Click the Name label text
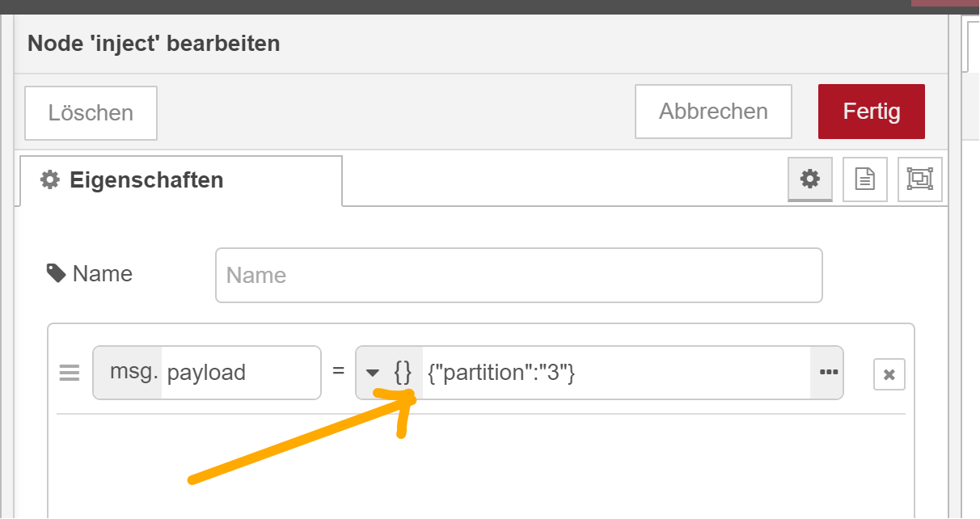The height and width of the screenshot is (519, 980). 102,274
